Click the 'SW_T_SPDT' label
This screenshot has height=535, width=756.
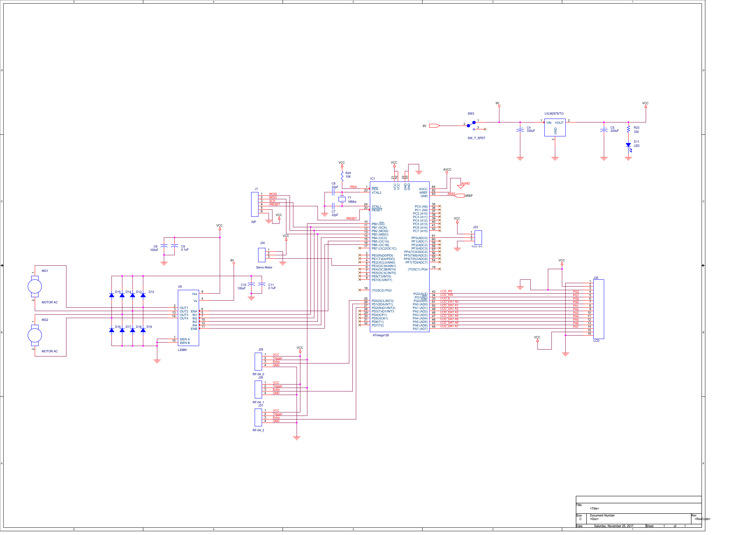coord(476,138)
